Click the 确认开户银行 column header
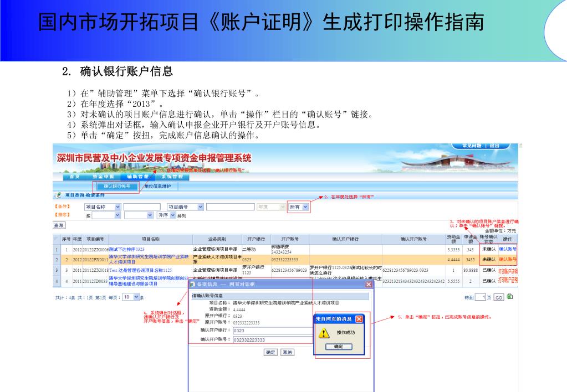Screen dimensions: 567x392 (x=345, y=239)
